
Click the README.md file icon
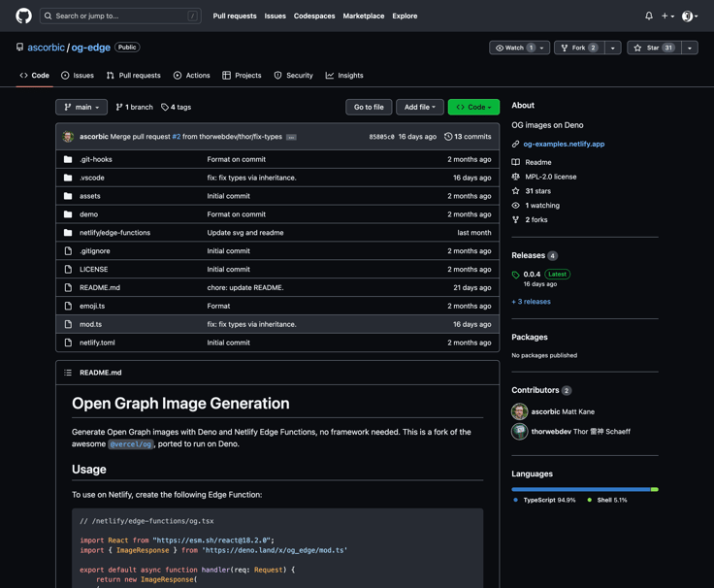(68, 287)
